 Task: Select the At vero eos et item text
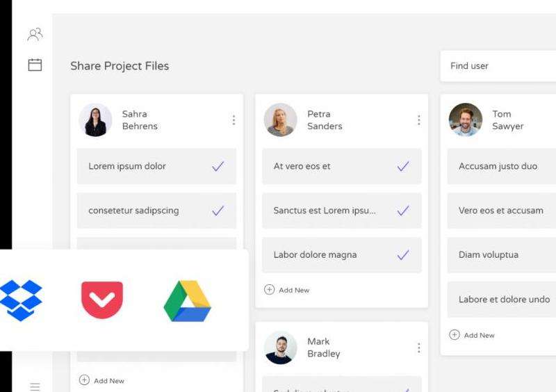(x=302, y=166)
